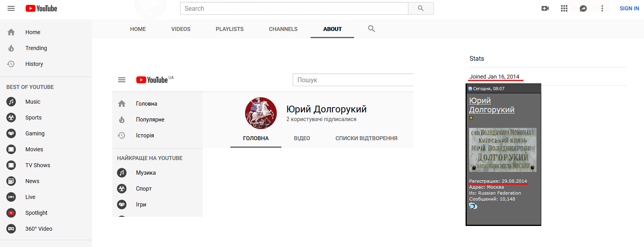The width and height of the screenshot is (644, 247).
Task: Open the YouTube apps grid icon
Action: point(564,8)
